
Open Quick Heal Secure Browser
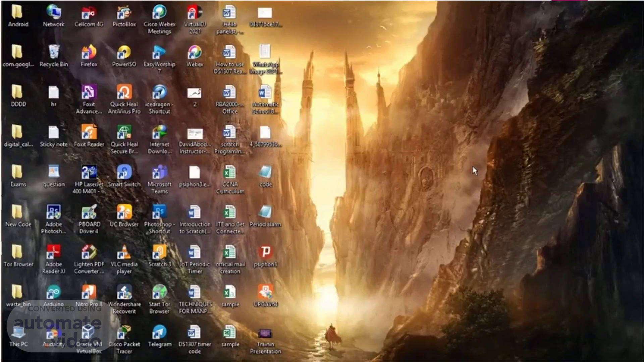124,139
